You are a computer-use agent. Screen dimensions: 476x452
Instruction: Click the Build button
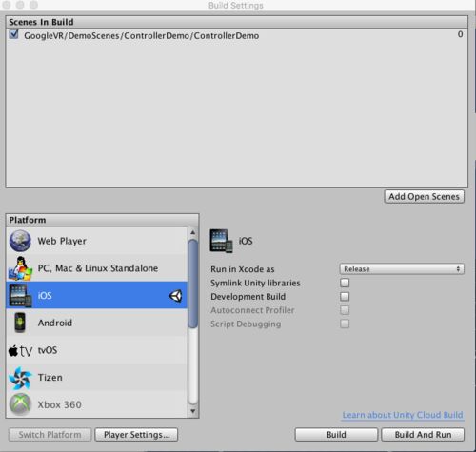pyautogui.click(x=336, y=435)
